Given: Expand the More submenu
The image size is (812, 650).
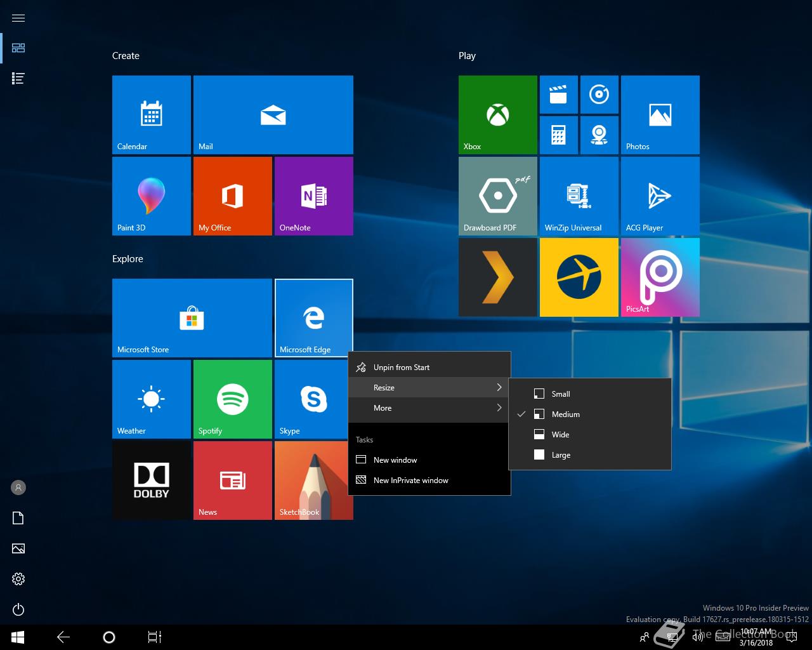Looking at the screenshot, I should 429,408.
